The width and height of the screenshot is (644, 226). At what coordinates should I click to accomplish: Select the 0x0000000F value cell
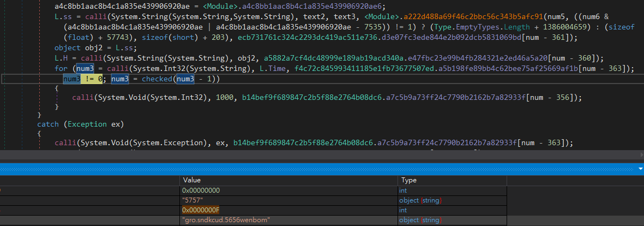click(x=202, y=210)
